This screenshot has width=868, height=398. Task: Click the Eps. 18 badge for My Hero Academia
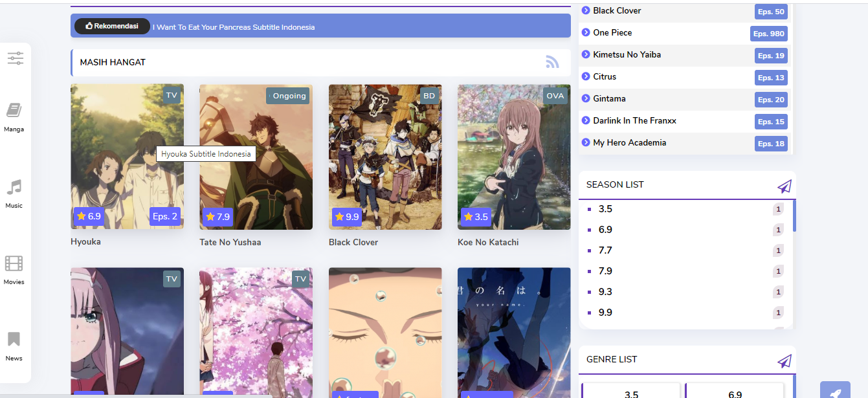[771, 144]
